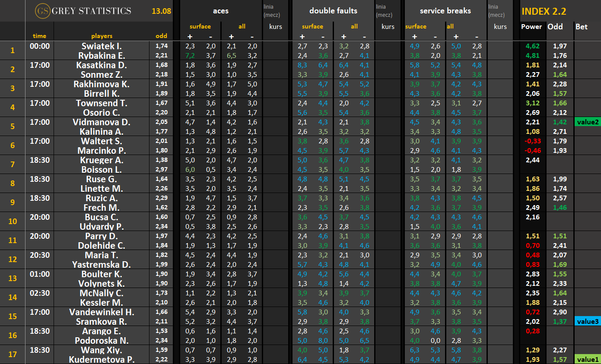This screenshot has width=601, height=364.
Task: Select row number 13 cell
Action: (13, 279)
